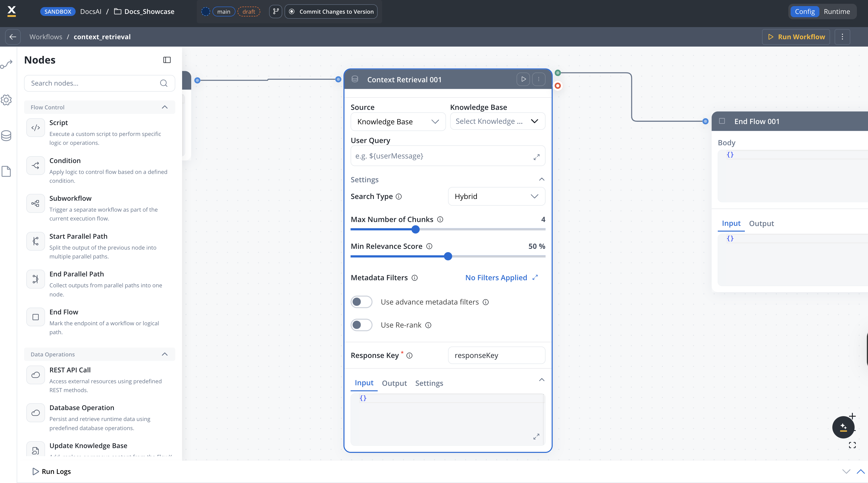Viewport: 868px width, 483px height.
Task: Expand the User Query field editor
Action: [x=536, y=157]
